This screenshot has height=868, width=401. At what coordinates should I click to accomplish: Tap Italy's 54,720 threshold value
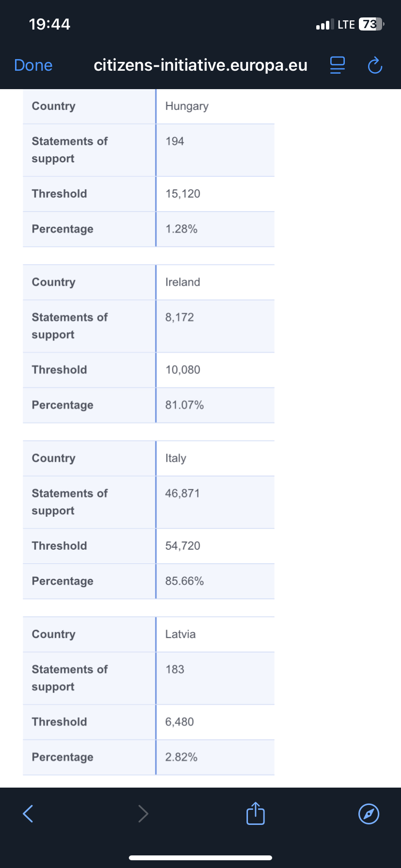coord(183,546)
